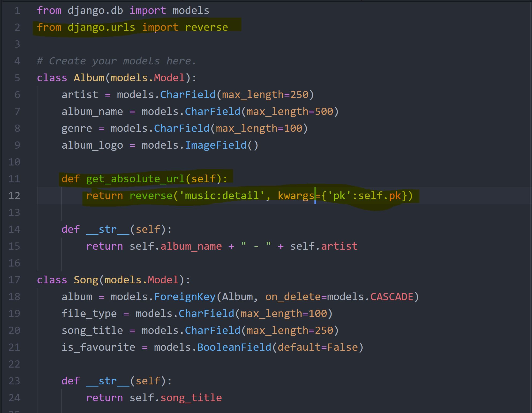Click line number 24 in the gutter
The image size is (532, 413).
coord(14,398)
